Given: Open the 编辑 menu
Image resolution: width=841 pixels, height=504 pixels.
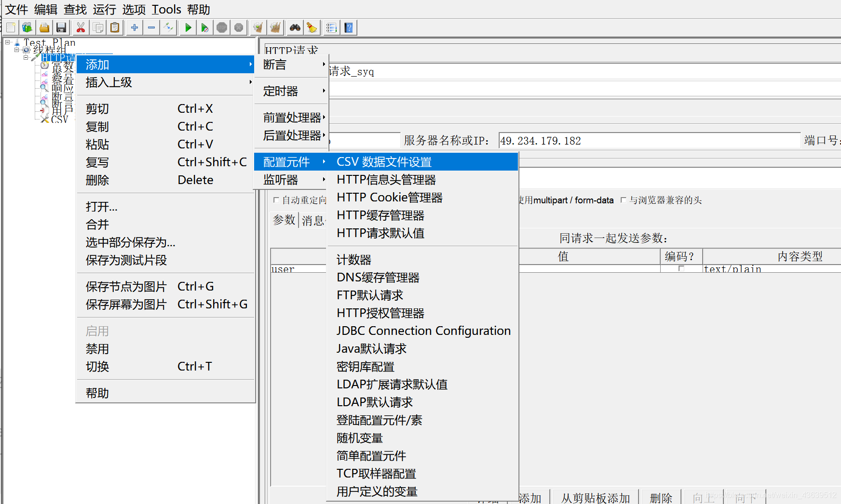Looking at the screenshot, I should click(46, 10).
